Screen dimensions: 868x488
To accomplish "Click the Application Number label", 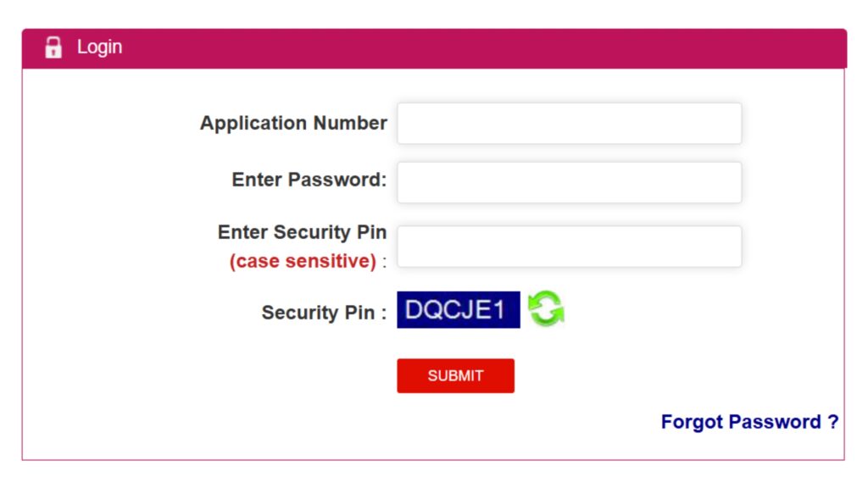I will (292, 123).
